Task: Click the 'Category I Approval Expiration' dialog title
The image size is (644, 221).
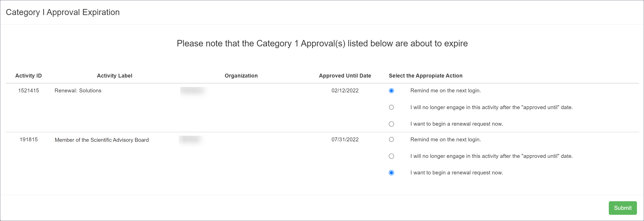Action: coord(63,12)
